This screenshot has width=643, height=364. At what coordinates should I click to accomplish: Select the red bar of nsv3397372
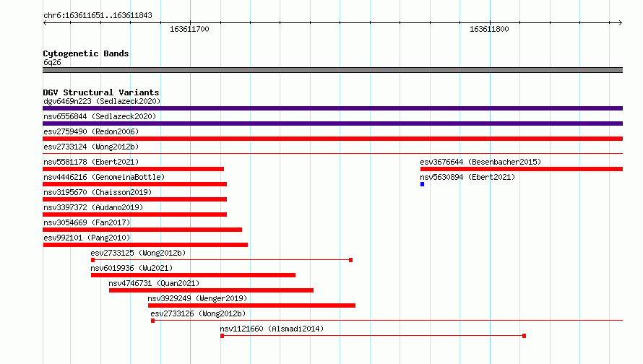tap(135, 214)
